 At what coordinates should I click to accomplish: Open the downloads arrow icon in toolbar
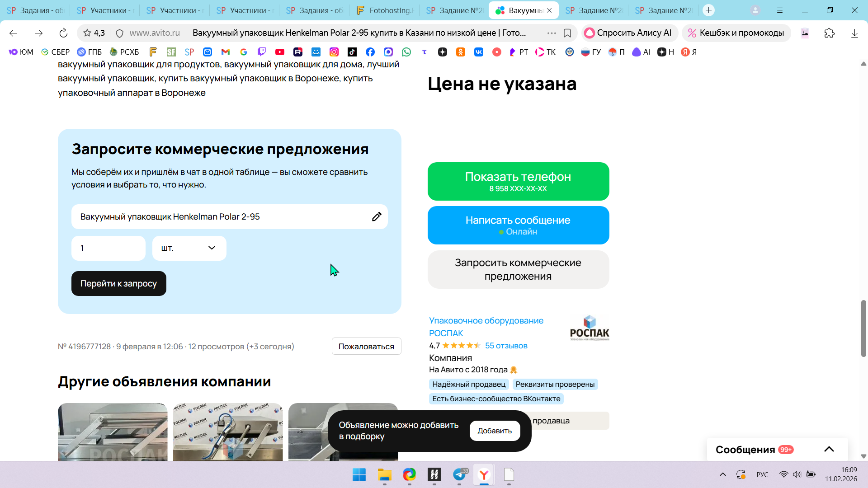tap(854, 33)
